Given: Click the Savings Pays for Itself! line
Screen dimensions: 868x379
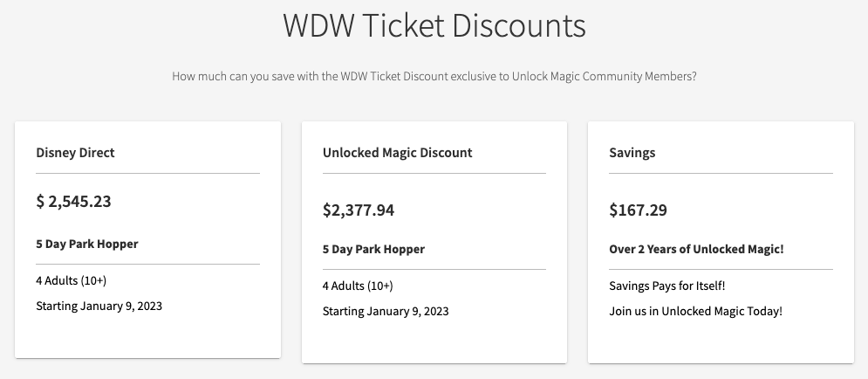Looking at the screenshot, I should tap(666, 286).
